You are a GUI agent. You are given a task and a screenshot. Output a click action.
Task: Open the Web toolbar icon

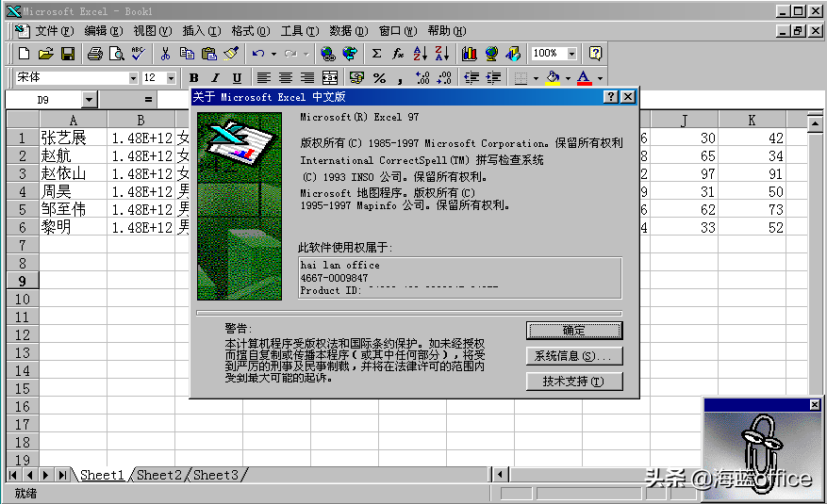[349, 53]
